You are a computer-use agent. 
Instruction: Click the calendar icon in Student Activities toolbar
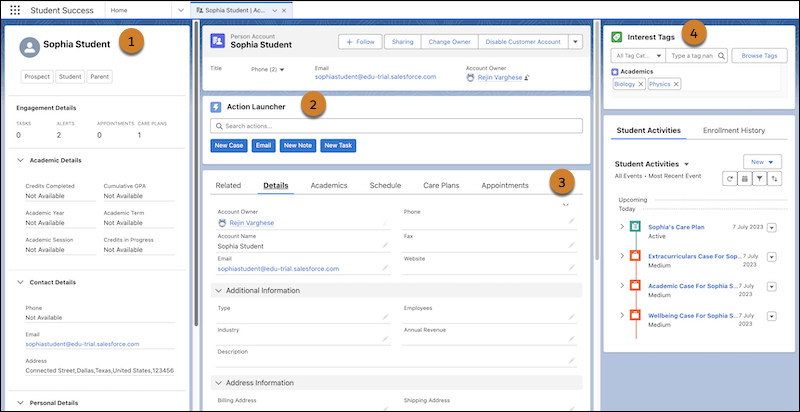pos(744,178)
